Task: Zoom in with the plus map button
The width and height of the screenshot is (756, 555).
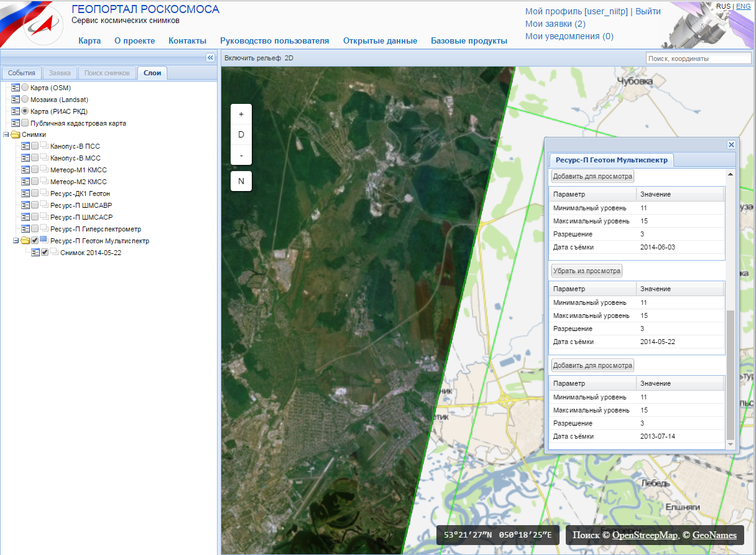Action: [x=241, y=114]
